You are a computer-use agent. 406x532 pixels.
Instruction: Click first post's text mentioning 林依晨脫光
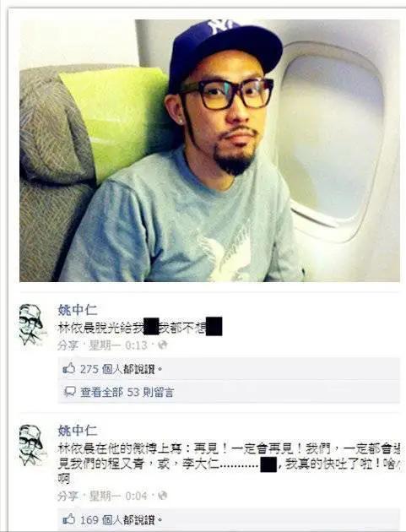140,328
